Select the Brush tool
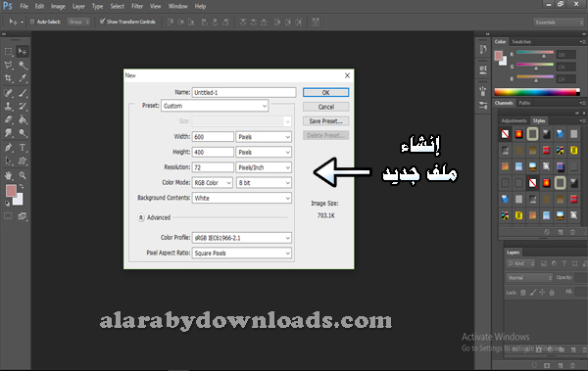 [23, 93]
